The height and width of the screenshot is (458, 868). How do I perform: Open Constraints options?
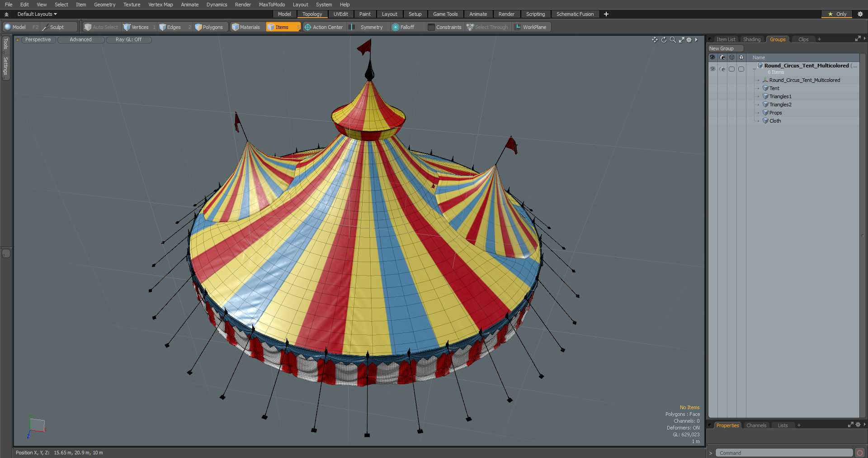coord(444,27)
